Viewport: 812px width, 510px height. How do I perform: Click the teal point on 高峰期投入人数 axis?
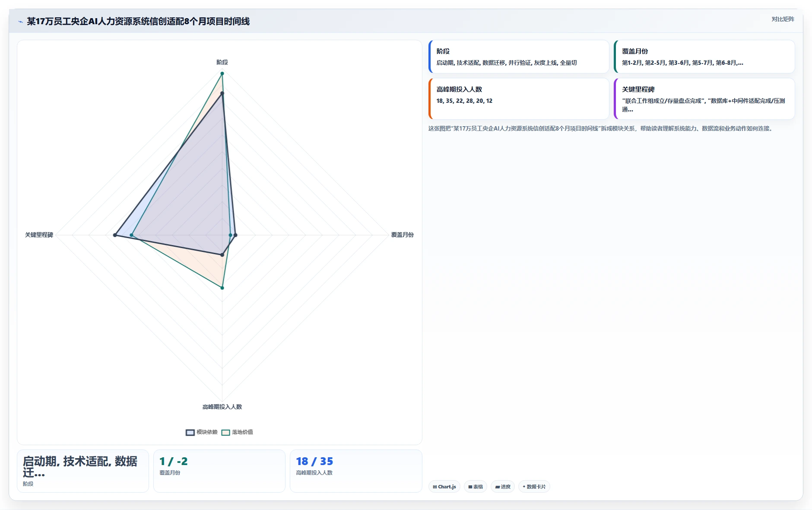pyautogui.click(x=222, y=288)
